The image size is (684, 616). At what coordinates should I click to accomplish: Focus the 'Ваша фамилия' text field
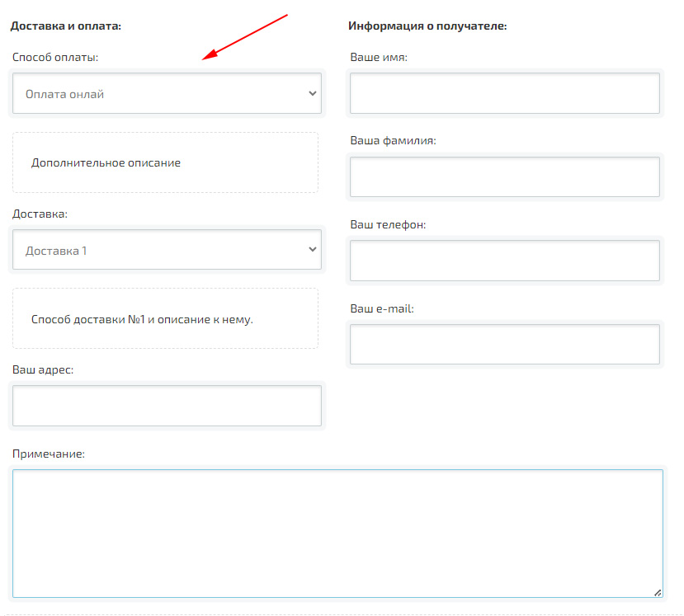point(504,177)
